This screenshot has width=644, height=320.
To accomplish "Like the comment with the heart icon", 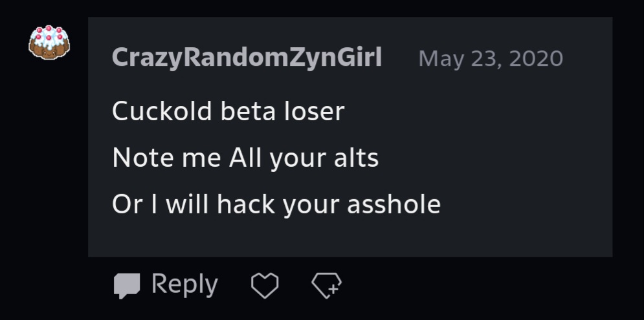I will [x=264, y=285].
